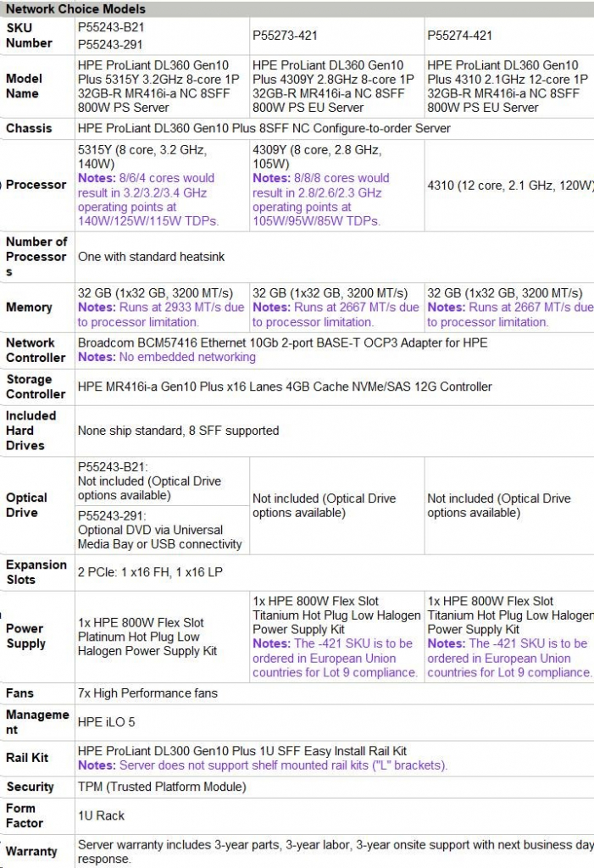Click the Broadcom BCM57416 network controller text
Screen dimensions: 594x868
(x=282, y=342)
